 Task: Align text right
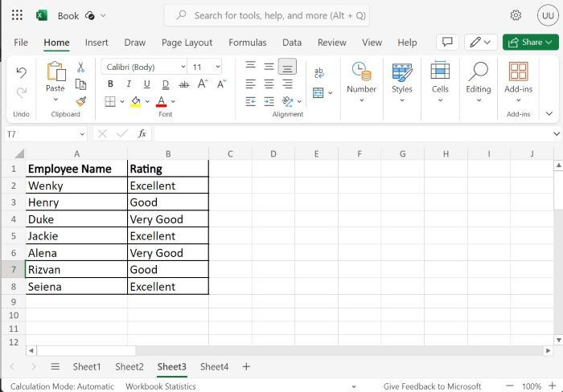(x=287, y=84)
